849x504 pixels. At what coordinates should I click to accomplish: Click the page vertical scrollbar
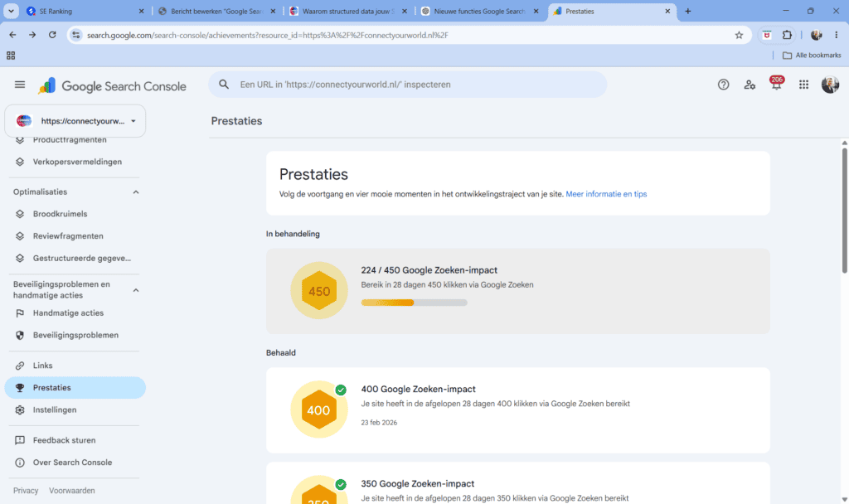[844, 211]
